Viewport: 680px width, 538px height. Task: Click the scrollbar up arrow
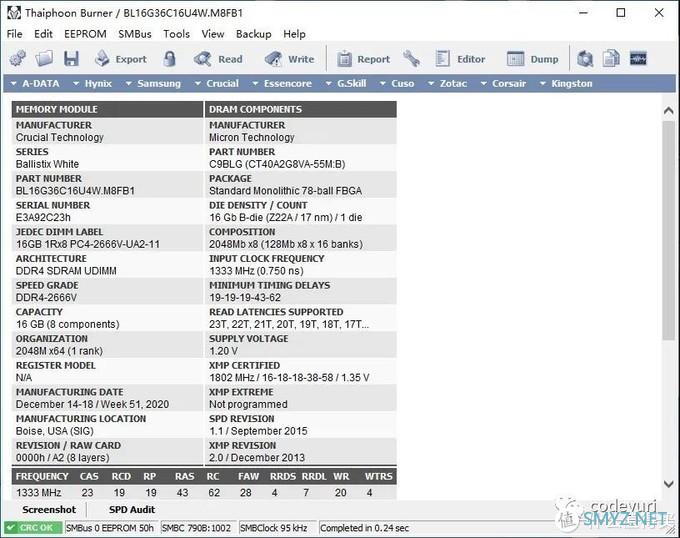(x=668, y=111)
